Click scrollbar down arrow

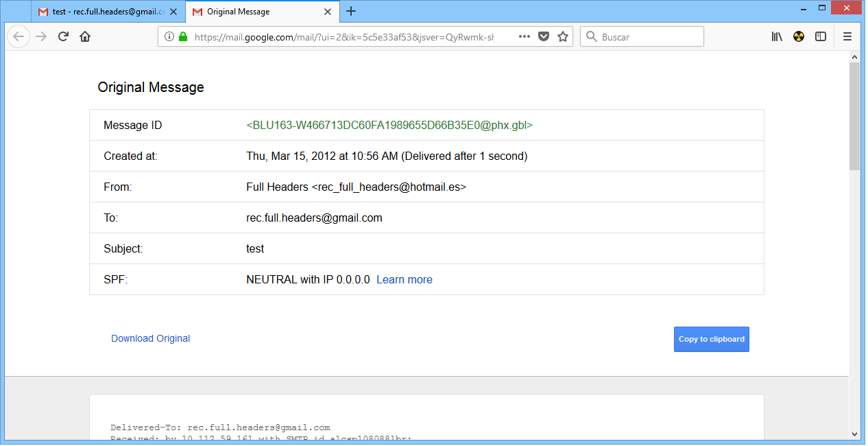[854, 433]
